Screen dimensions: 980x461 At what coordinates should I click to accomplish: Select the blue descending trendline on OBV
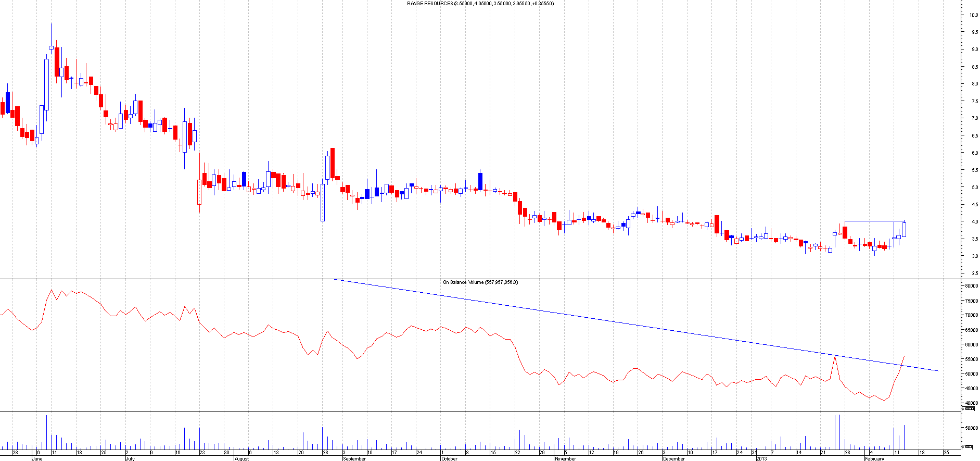(625, 323)
